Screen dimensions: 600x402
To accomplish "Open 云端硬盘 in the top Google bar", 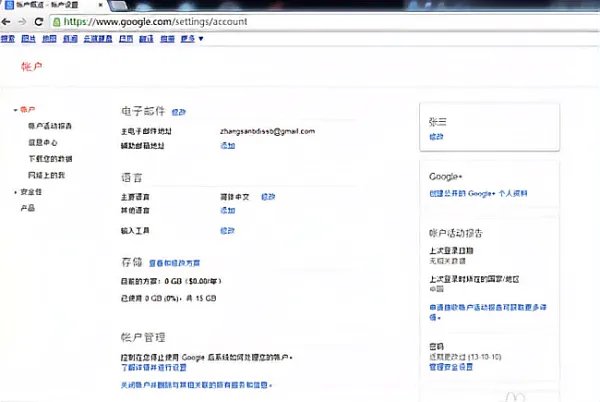I will coord(98,39).
